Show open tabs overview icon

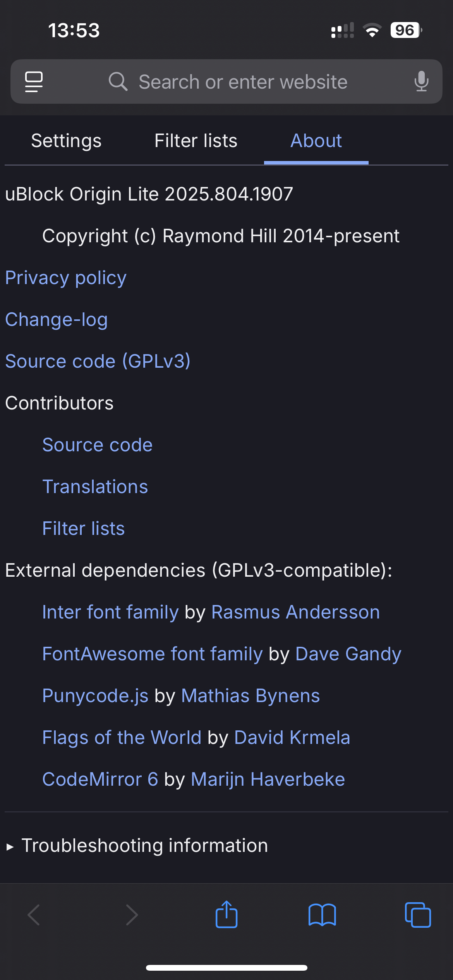tap(418, 915)
